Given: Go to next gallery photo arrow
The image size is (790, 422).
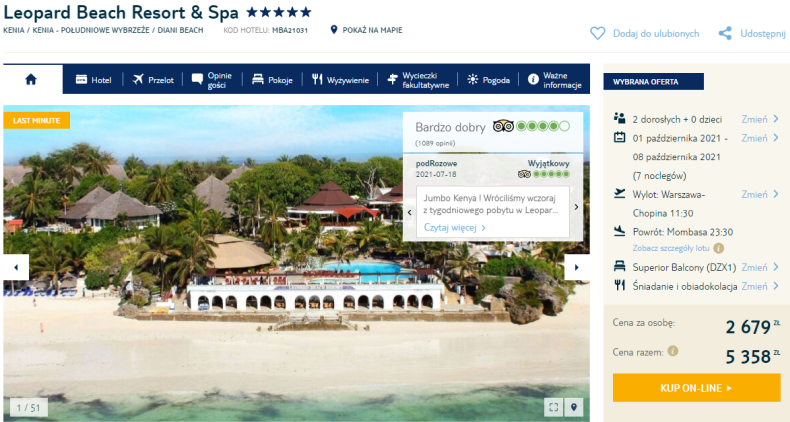Looking at the screenshot, I should [577, 267].
